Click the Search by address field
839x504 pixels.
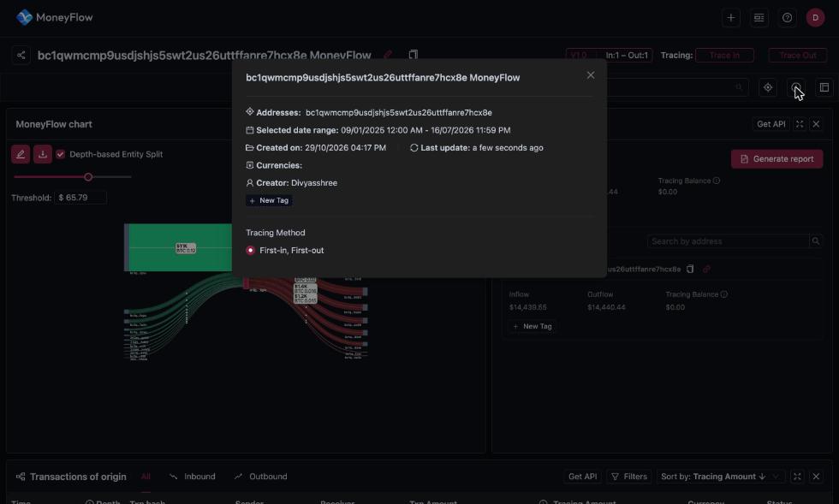pyautogui.click(x=729, y=241)
